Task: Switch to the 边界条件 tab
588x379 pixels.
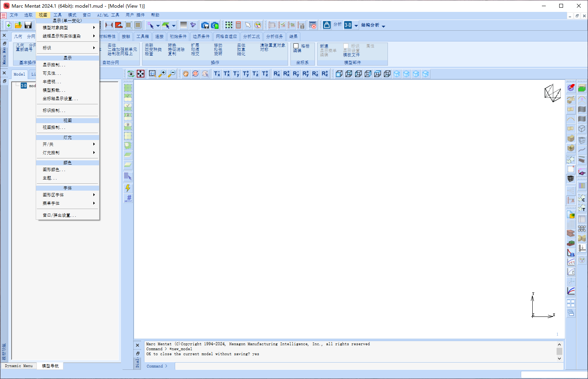Action: [x=201, y=36]
